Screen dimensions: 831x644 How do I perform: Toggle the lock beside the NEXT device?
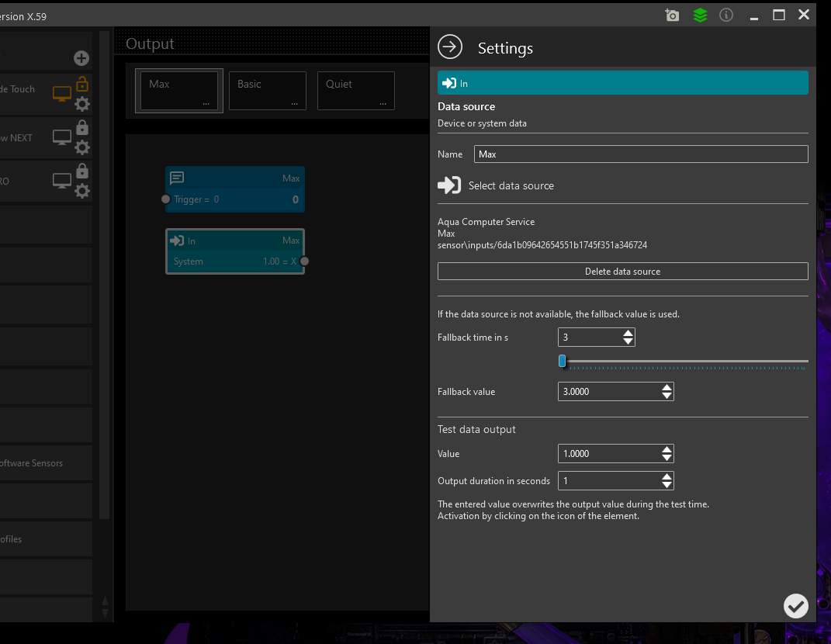82,128
